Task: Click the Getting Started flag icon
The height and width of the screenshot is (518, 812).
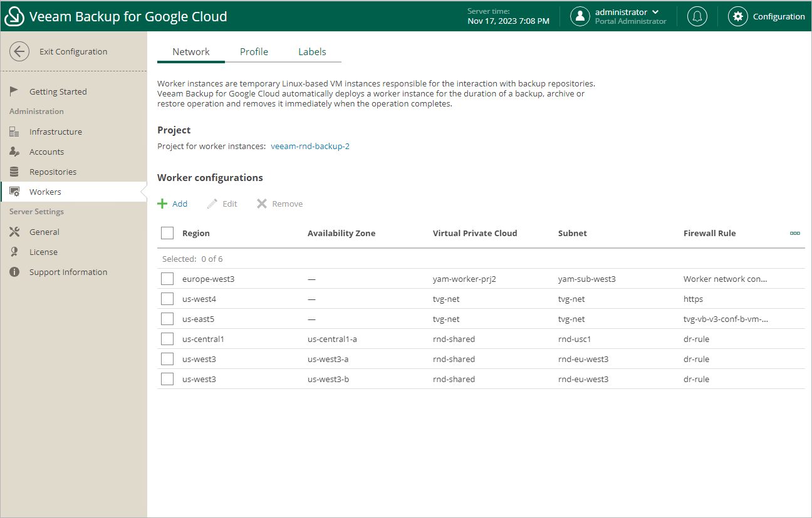Action: point(14,91)
